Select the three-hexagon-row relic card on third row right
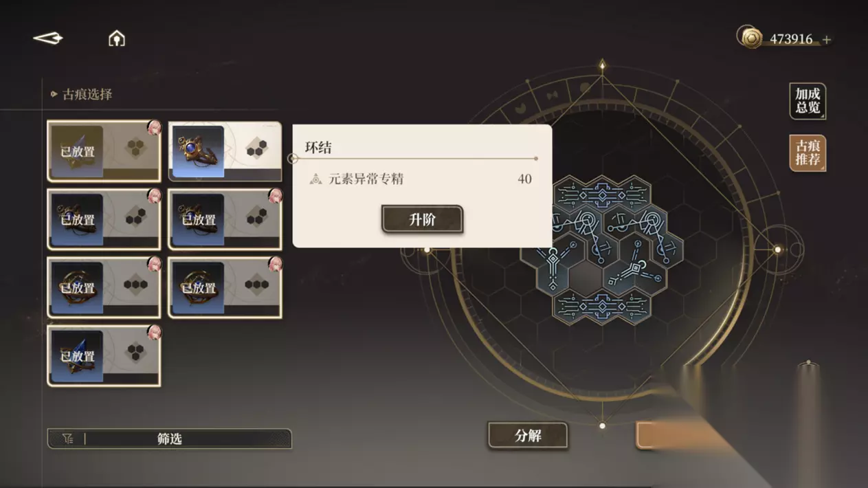Viewport: 868px width, 488px height. [225, 288]
